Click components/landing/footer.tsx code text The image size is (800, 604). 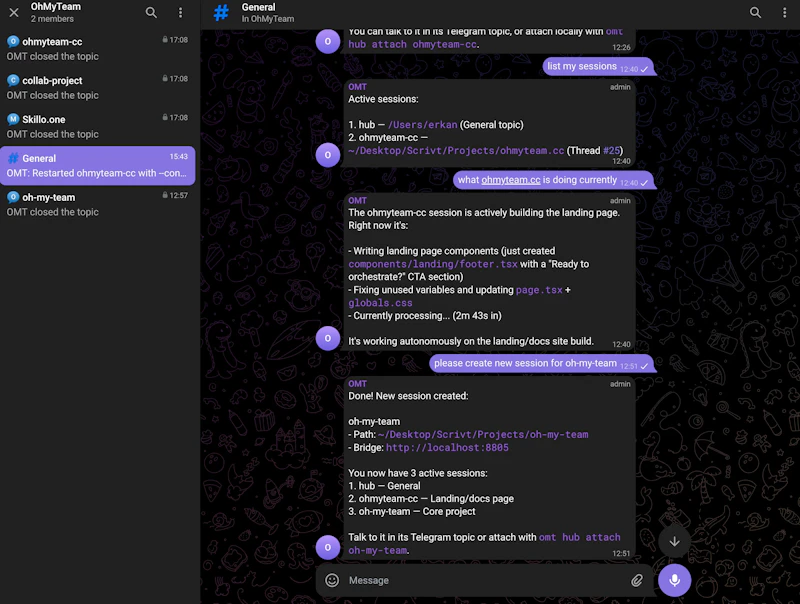point(433,264)
